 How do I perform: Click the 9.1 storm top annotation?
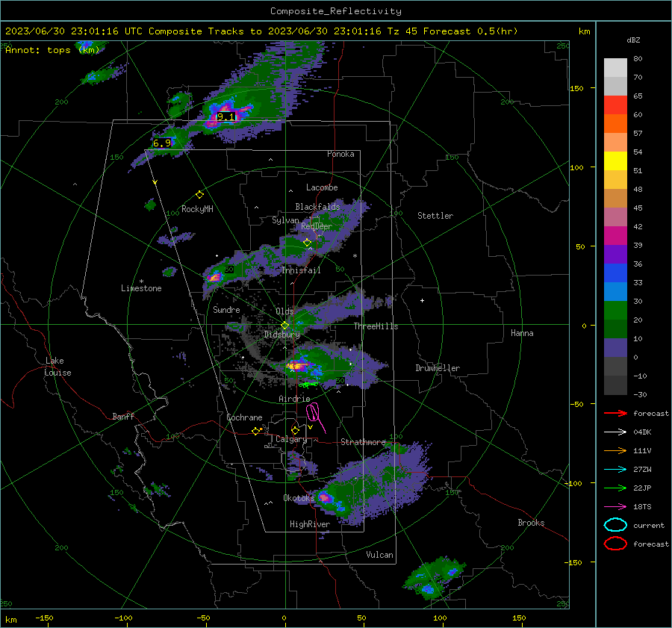coord(225,116)
